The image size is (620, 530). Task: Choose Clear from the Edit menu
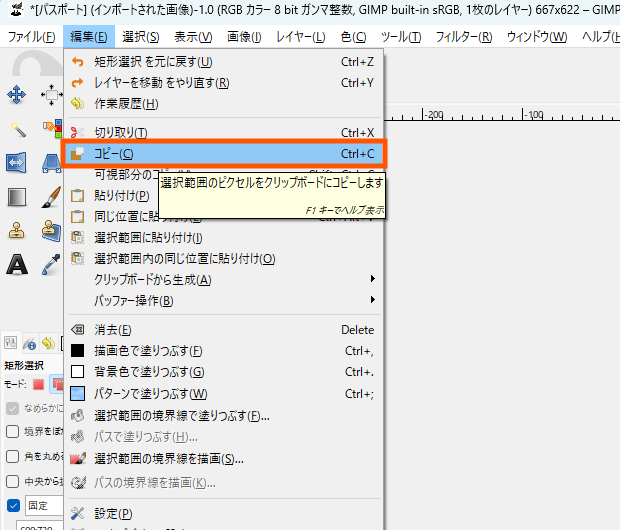coord(223,329)
